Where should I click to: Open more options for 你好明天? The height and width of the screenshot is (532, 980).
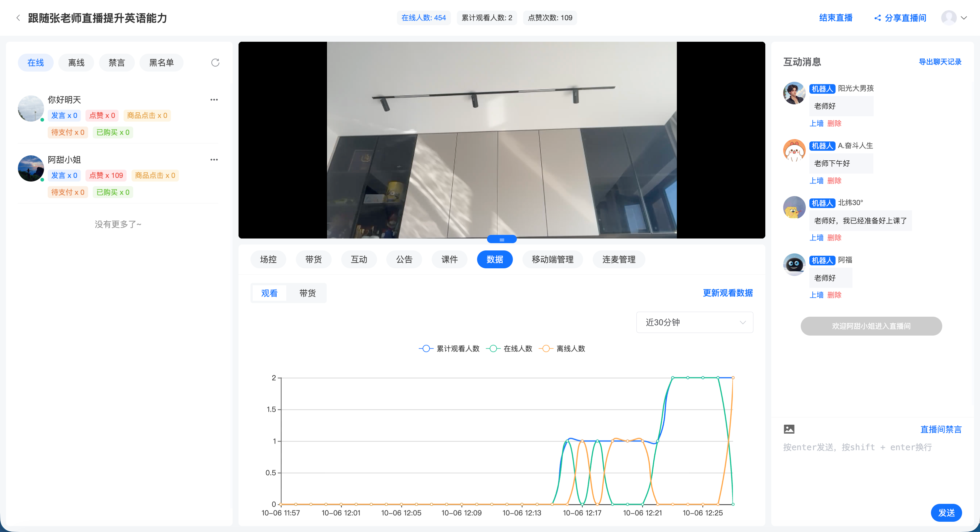[x=214, y=100]
